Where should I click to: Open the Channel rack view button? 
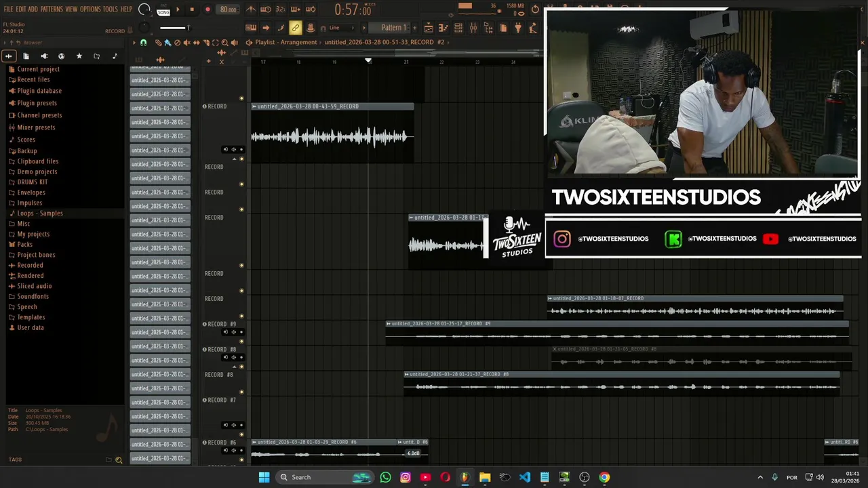(x=458, y=28)
